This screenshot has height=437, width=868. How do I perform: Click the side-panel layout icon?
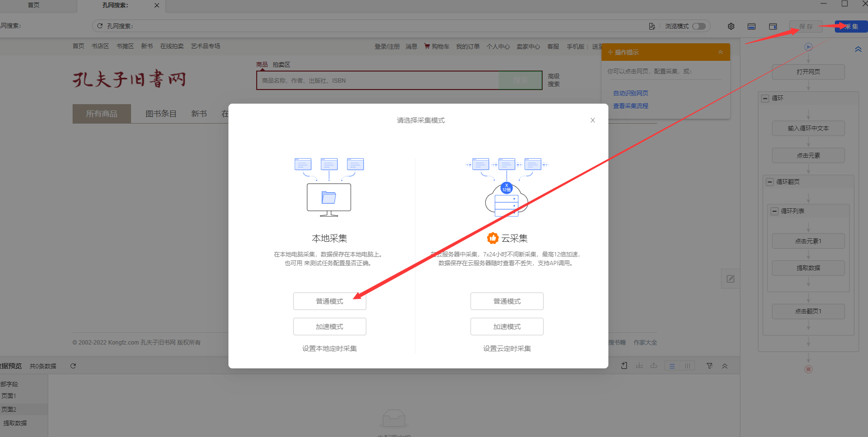(x=773, y=26)
